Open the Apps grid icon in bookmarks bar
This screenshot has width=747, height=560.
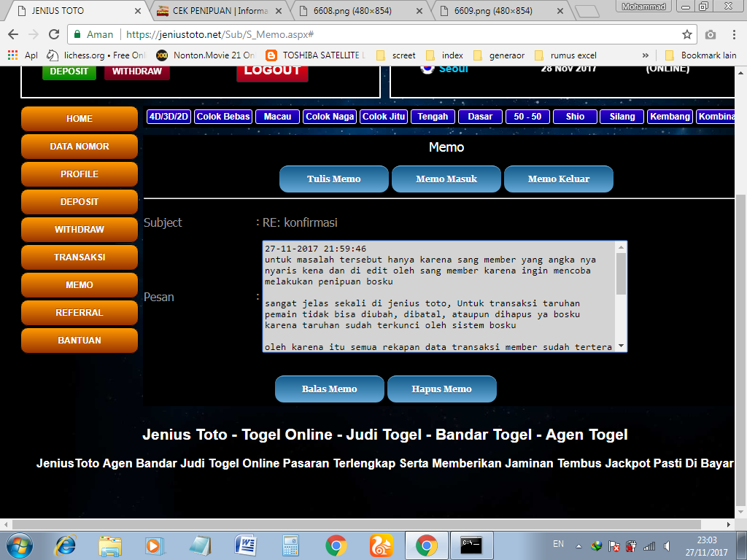[12, 55]
